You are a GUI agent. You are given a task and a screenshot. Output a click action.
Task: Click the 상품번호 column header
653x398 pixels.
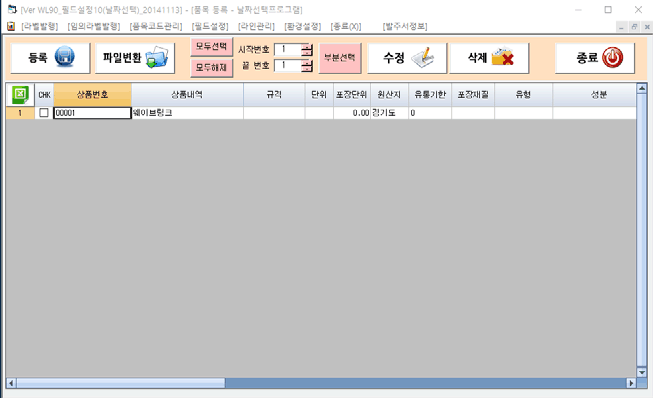click(x=92, y=95)
